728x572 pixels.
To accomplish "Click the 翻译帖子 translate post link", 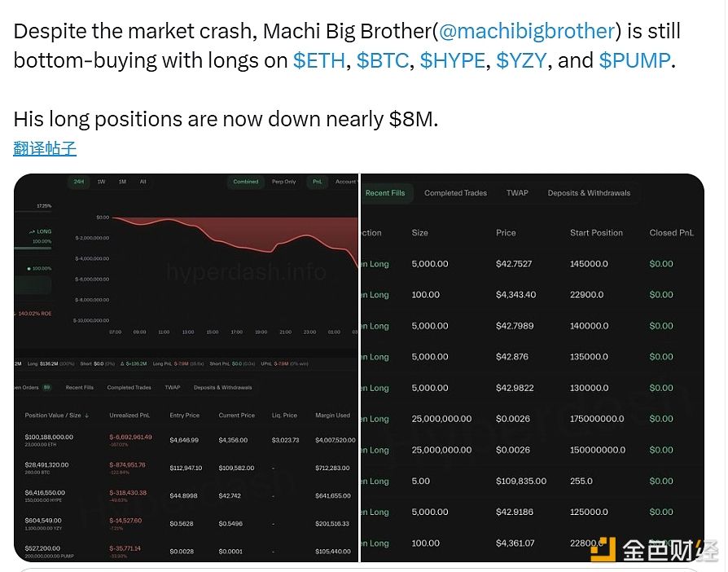I will click(x=45, y=148).
